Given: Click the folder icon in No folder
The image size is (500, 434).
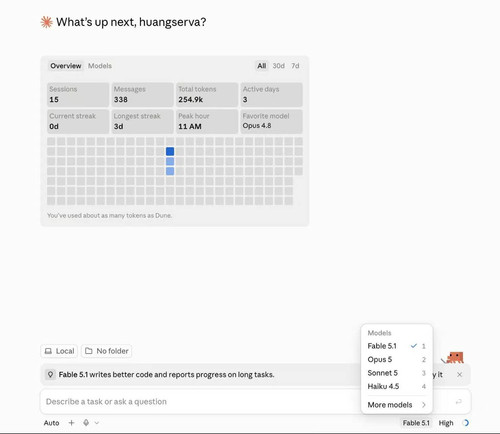Looking at the screenshot, I should point(89,351).
